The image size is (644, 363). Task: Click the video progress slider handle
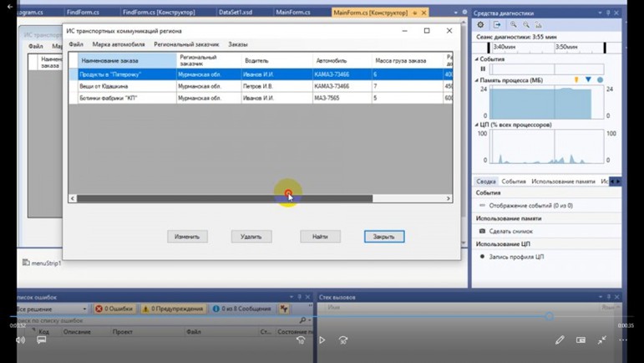549,316
